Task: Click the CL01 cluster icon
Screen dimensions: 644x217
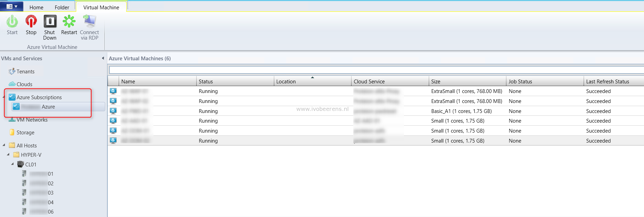Action: coord(21,164)
